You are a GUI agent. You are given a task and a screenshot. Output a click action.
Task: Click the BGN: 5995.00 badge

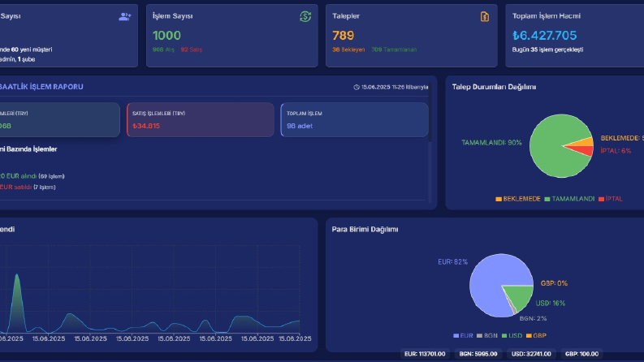478,354
